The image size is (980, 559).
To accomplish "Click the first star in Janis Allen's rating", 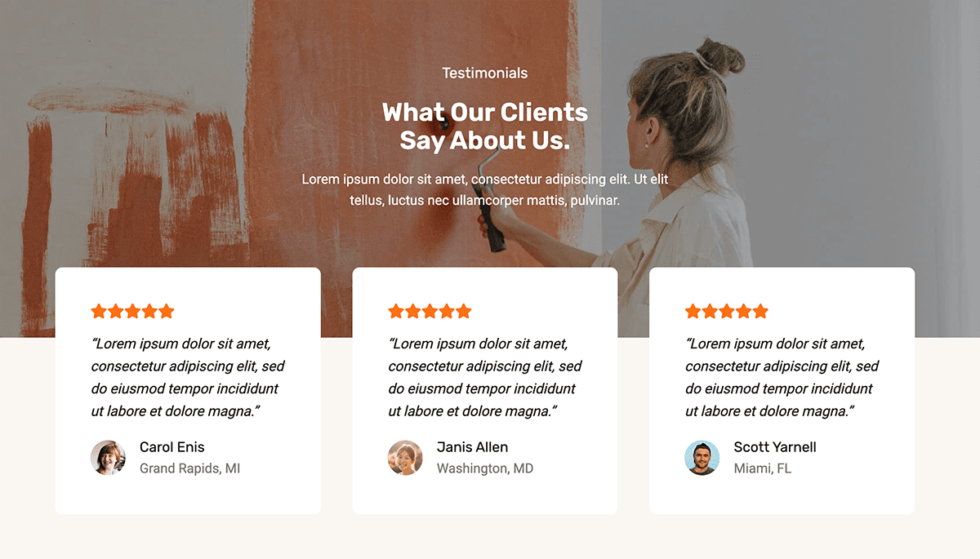I will coord(396,311).
